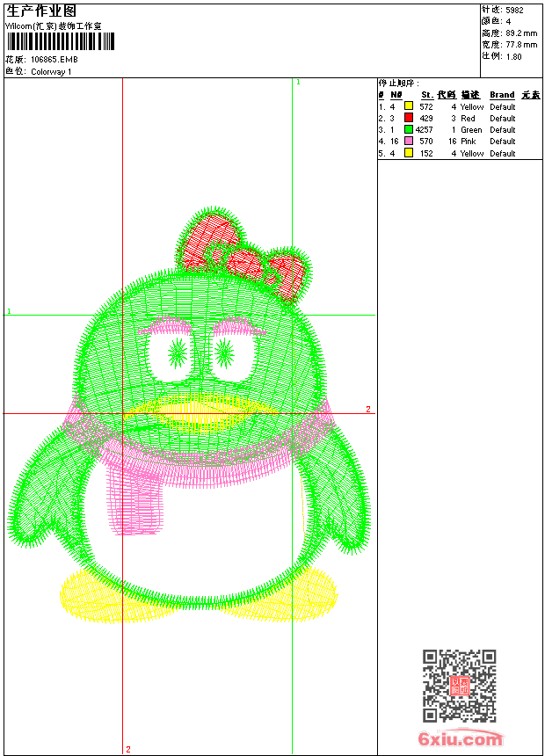
Task: Select the barcode under the studio name
Action: point(61,42)
